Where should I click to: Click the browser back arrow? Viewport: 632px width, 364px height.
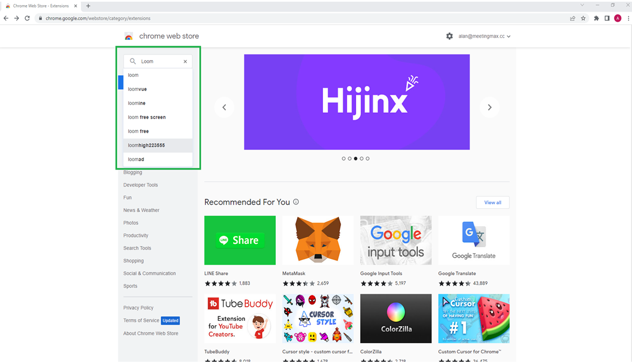pyautogui.click(x=6, y=18)
